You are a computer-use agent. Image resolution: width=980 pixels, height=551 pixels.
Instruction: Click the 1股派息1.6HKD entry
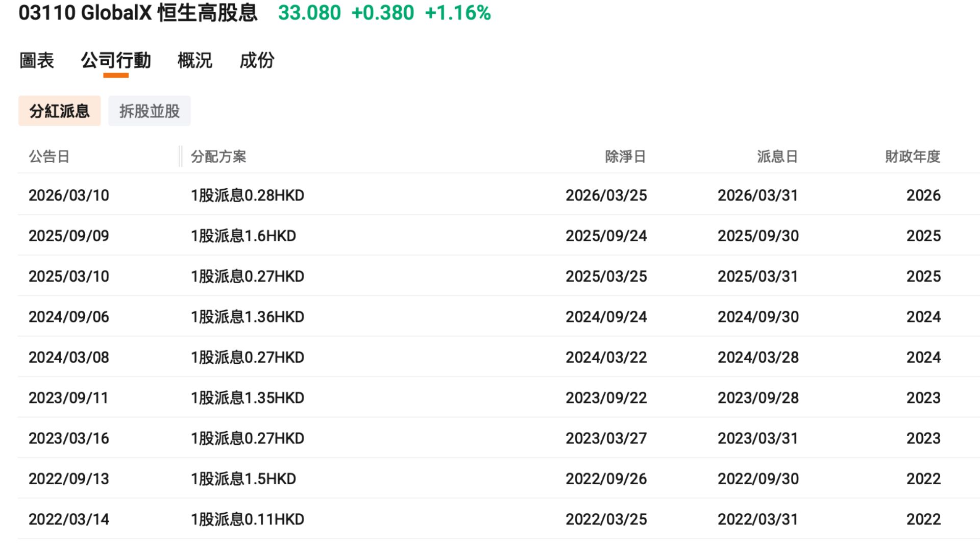pyautogui.click(x=243, y=236)
